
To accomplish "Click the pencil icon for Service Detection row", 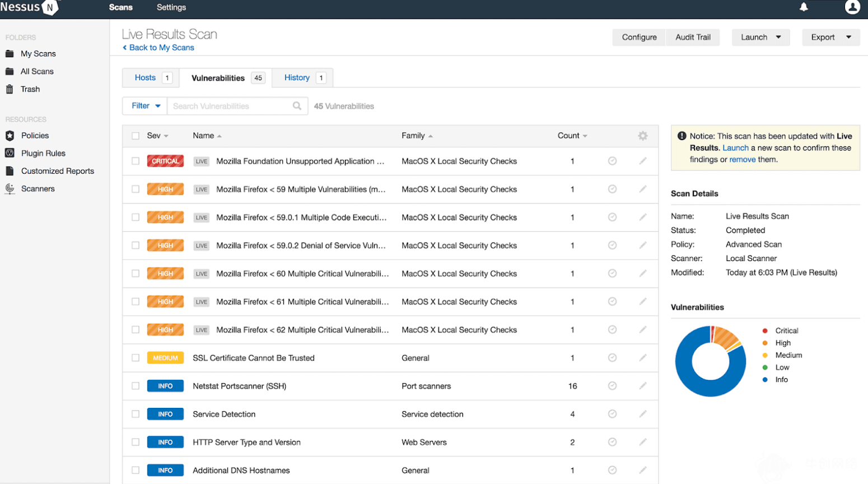I will pos(642,413).
